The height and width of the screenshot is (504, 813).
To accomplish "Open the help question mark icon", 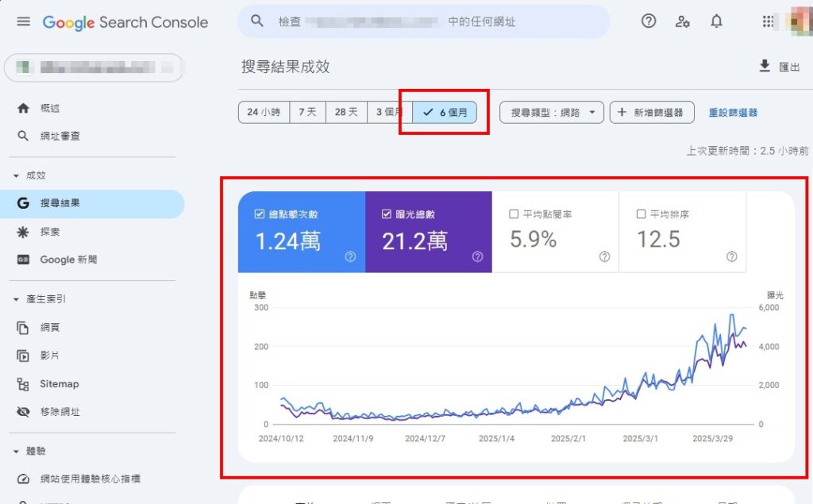I will [648, 21].
